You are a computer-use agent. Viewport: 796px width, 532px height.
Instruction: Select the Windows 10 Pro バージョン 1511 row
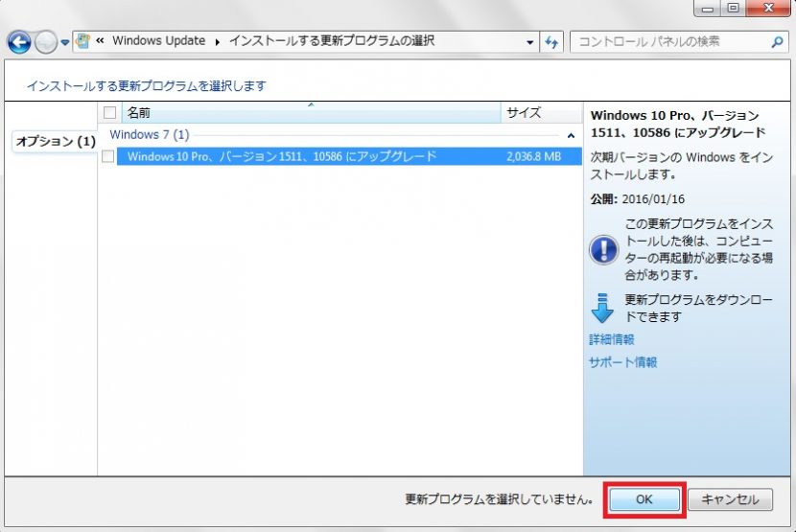[x=349, y=156]
